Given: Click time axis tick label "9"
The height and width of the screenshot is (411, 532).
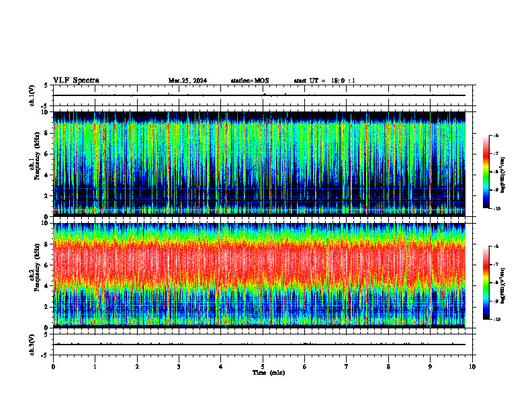Looking at the screenshot, I should (x=430, y=367).
